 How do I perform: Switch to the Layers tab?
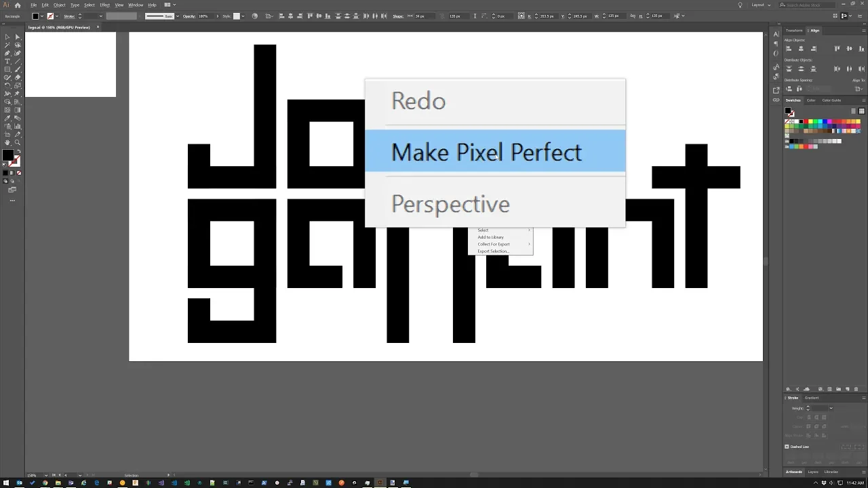tap(813, 472)
